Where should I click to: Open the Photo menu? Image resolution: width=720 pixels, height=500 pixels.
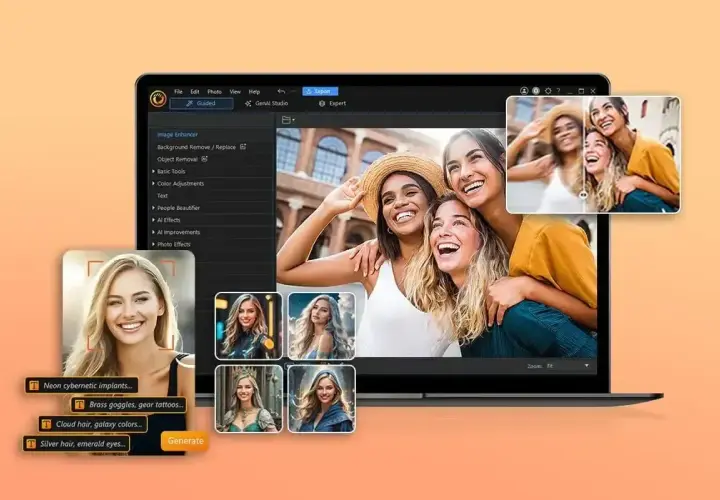tap(214, 92)
